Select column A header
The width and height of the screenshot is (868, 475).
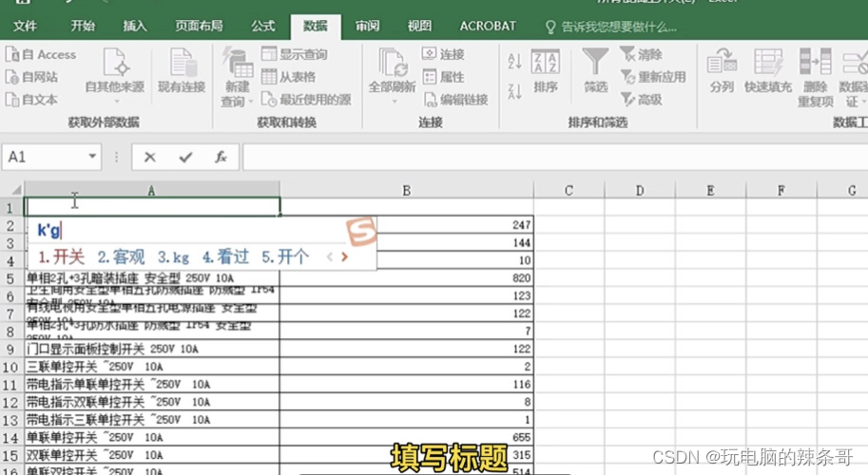point(152,190)
